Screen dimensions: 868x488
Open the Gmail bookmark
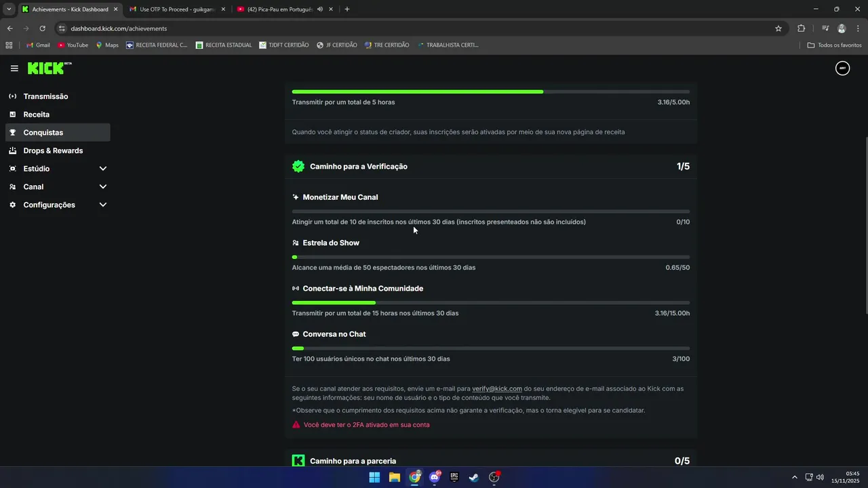click(x=38, y=45)
